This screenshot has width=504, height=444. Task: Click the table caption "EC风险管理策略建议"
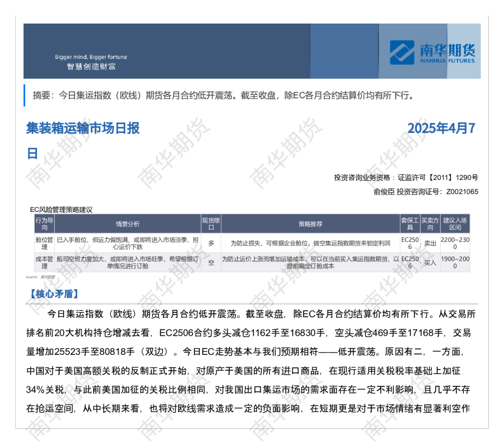pos(61,210)
